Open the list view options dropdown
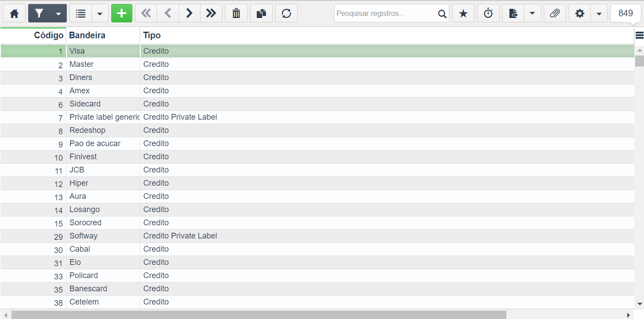This screenshot has width=644, height=319. (100, 13)
